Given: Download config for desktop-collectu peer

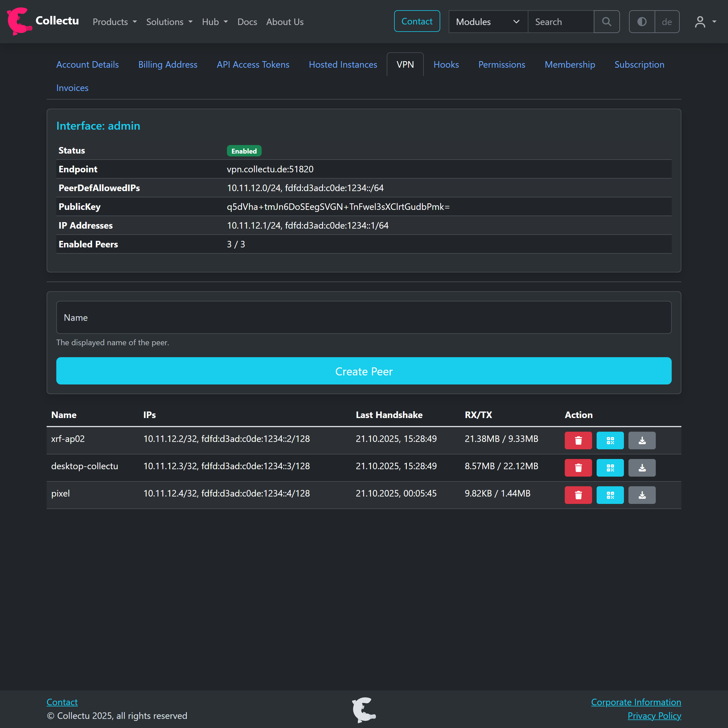Looking at the screenshot, I should click(642, 468).
